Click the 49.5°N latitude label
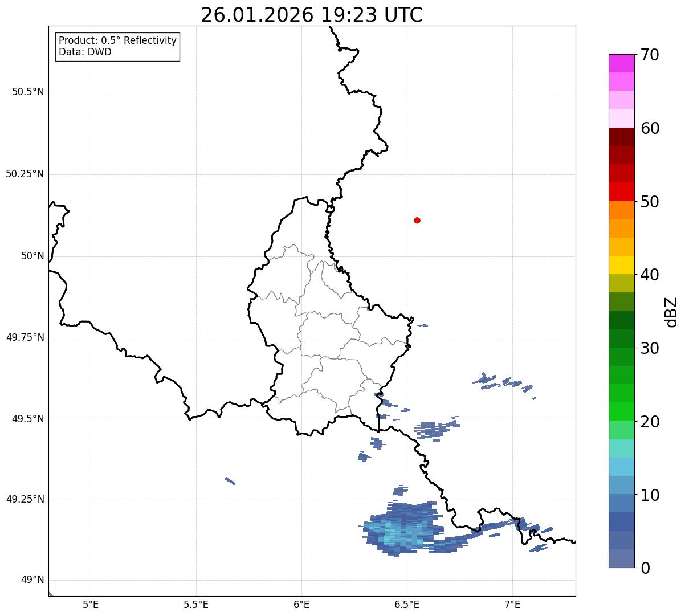 (x=28, y=419)
